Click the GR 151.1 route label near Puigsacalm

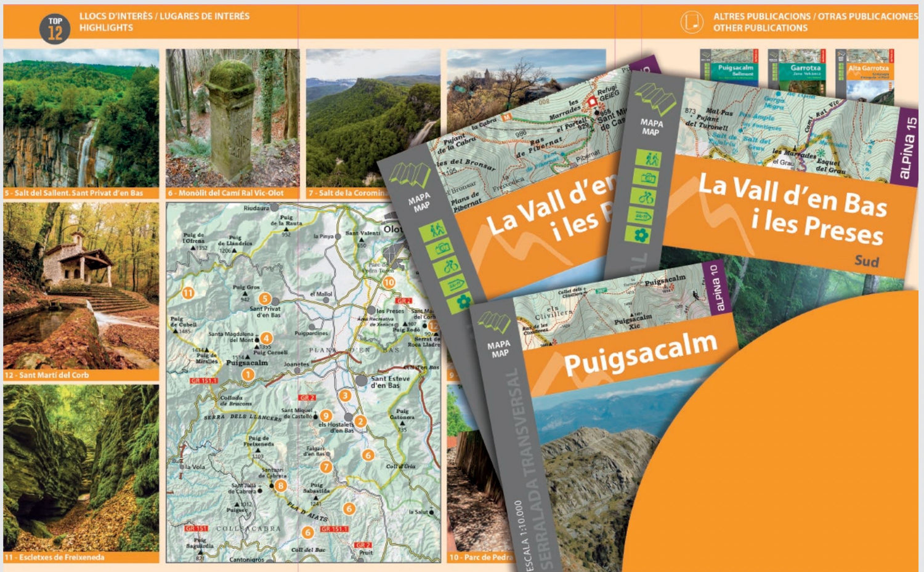pos(203,381)
